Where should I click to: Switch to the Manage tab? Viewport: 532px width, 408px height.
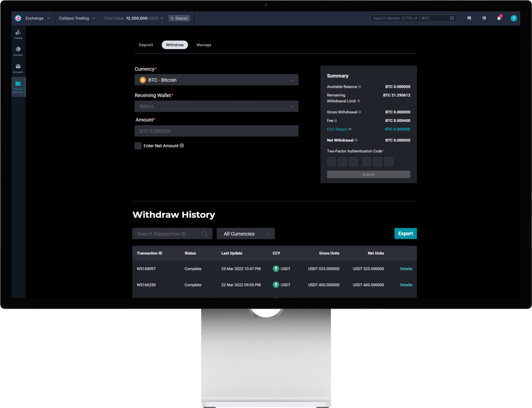click(203, 45)
